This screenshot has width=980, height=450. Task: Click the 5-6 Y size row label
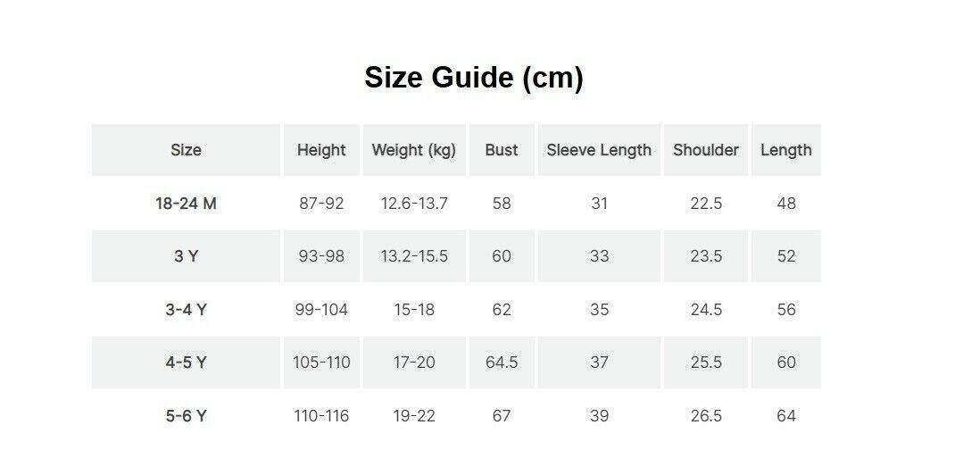pyautogui.click(x=186, y=416)
